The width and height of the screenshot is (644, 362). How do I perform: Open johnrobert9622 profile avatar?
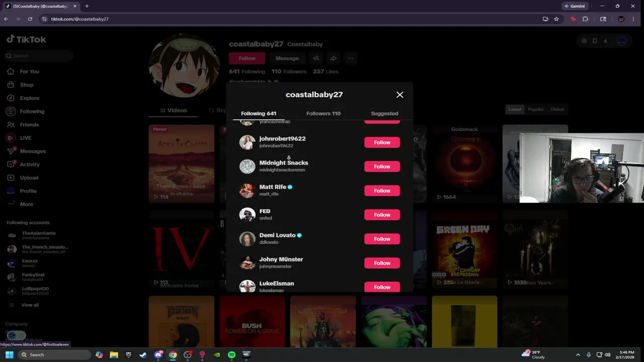[x=247, y=142]
